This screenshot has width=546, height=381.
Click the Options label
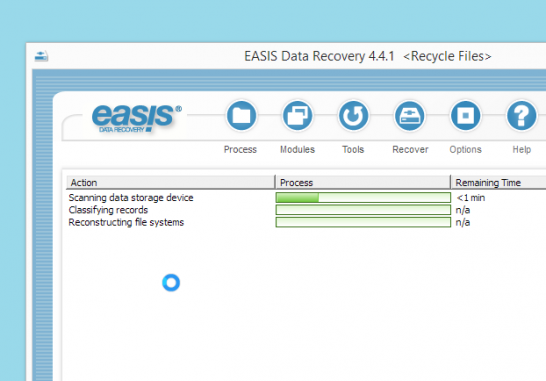[466, 149]
